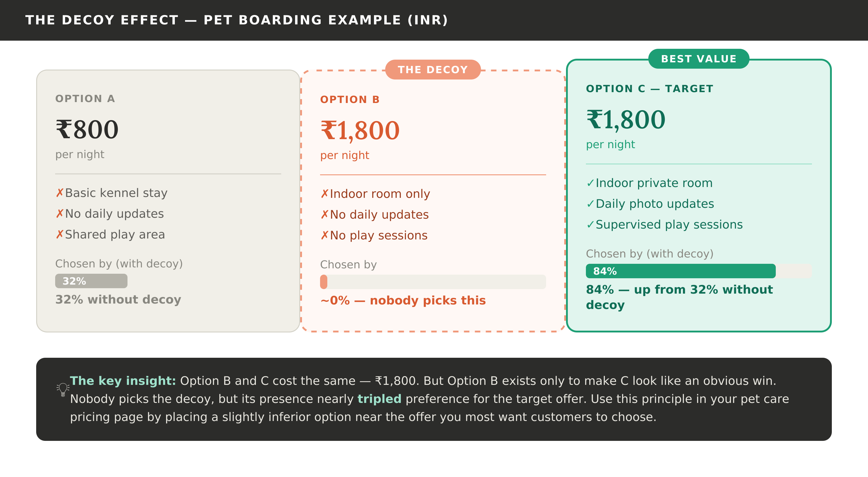Click the checkmark before Supervised play sessions
Viewport: 868px width, 477px height.
coord(590,225)
